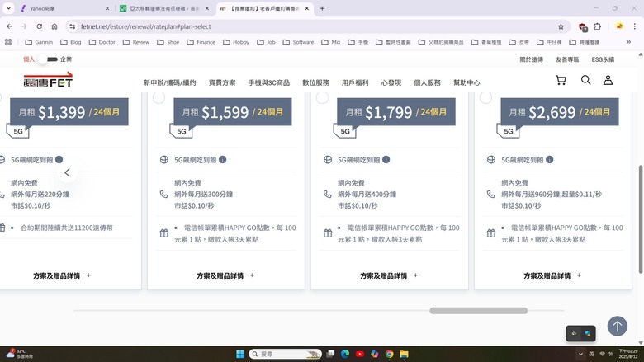644x362 pixels.
Task: Open Microsoft Edge from taskbar
Action: [345, 354]
